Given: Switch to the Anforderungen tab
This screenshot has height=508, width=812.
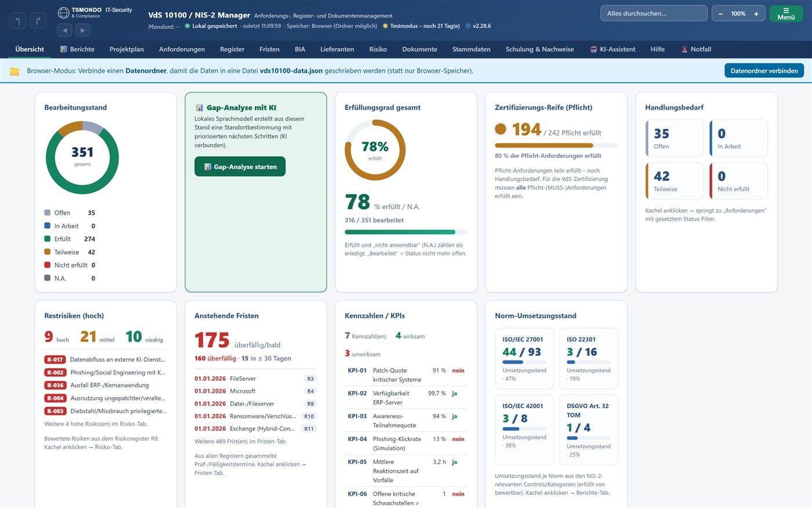Looking at the screenshot, I should [x=182, y=49].
